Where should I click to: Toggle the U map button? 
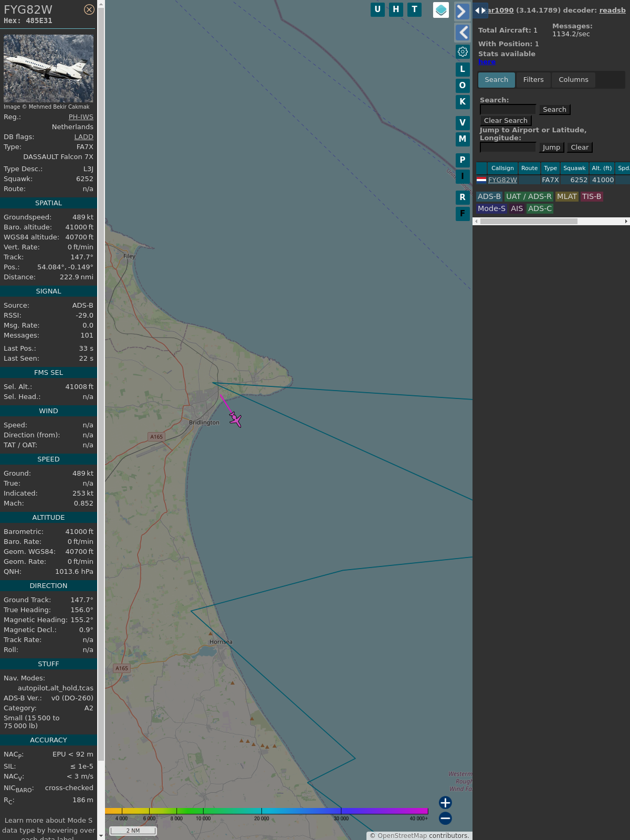tap(377, 9)
